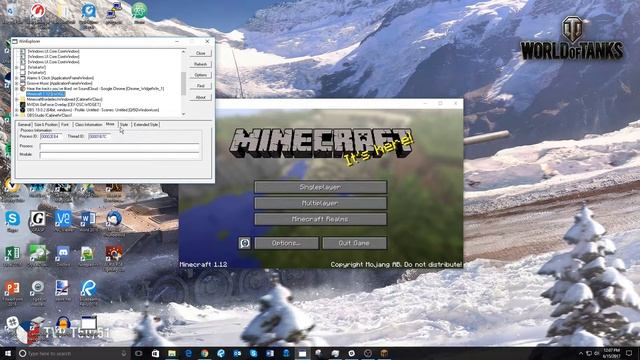Switch to the Extended Style tab
This screenshot has width=640, height=360.
click(146, 124)
